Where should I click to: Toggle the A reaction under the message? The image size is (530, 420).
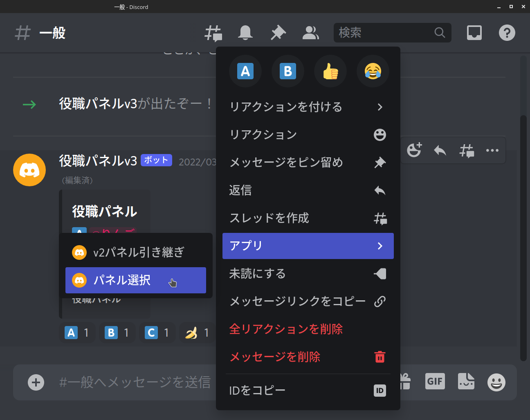pyautogui.click(x=77, y=333)
